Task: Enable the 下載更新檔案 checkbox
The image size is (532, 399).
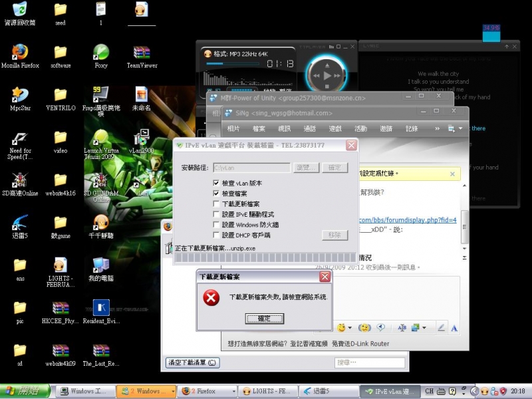Action: coord(216,202)
